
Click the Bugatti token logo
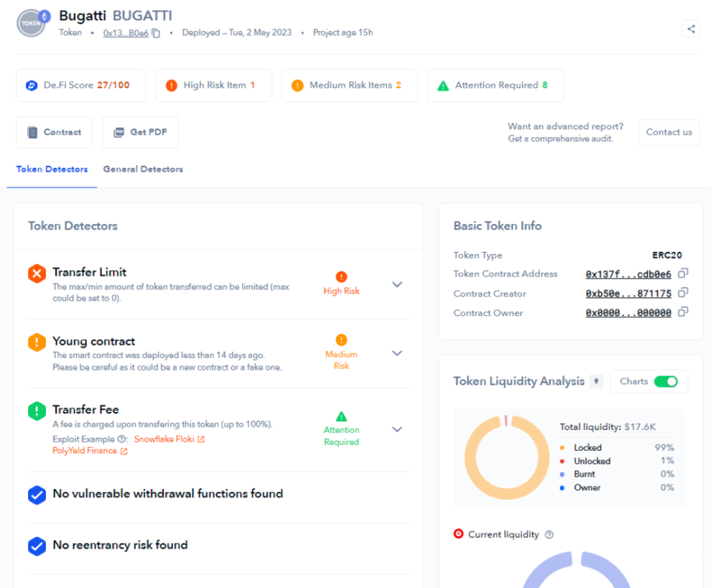[32, 23]
